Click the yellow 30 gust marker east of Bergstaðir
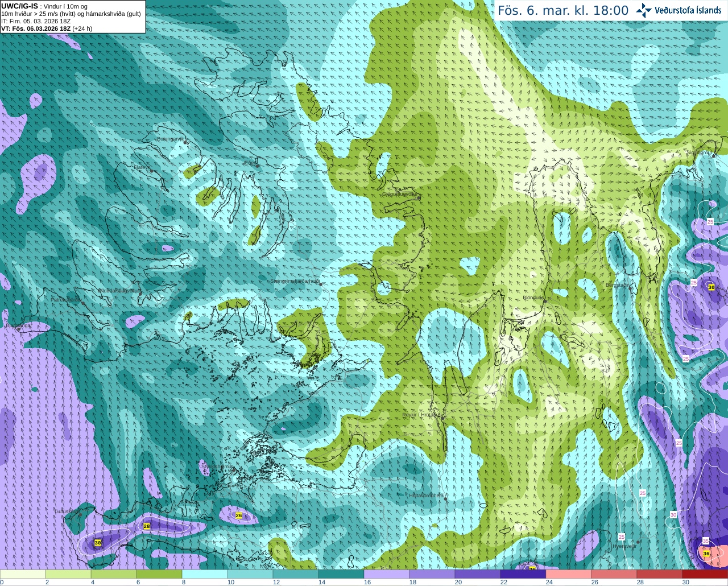 [712, 287]
